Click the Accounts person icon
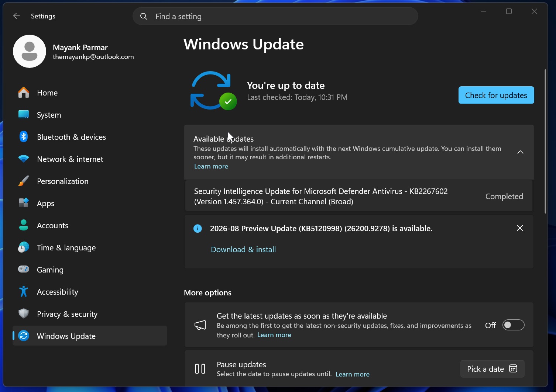Viewport: 556px width, 392px height. point(24,225)
